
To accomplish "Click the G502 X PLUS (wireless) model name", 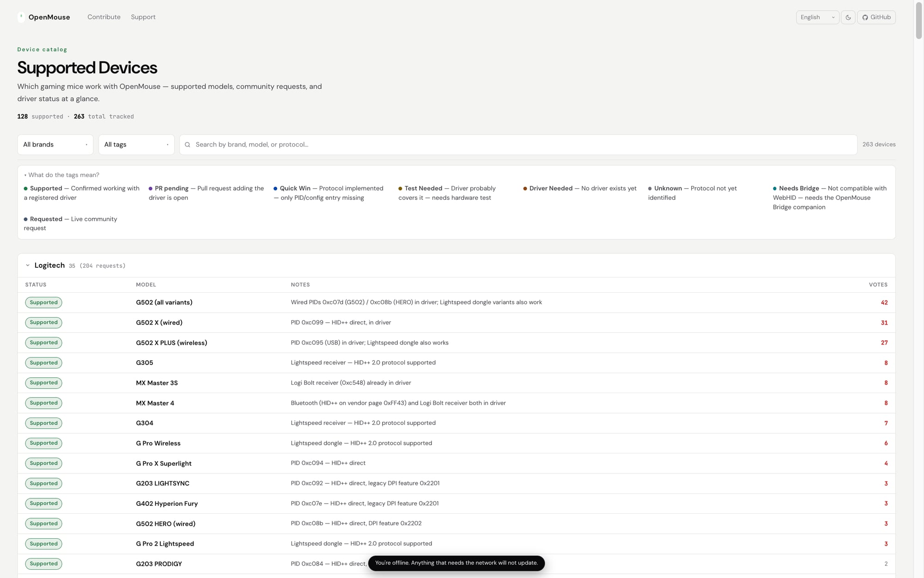I will [x=171, y=343].
